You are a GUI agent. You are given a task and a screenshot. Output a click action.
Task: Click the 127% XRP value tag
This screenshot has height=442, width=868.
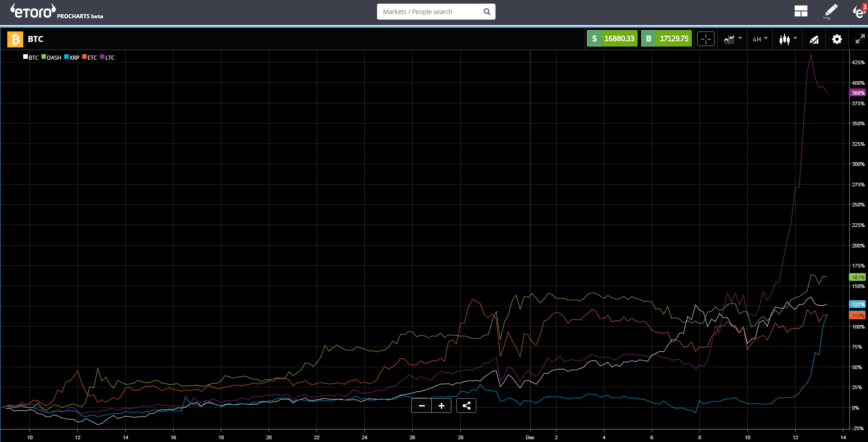point(858,304)
